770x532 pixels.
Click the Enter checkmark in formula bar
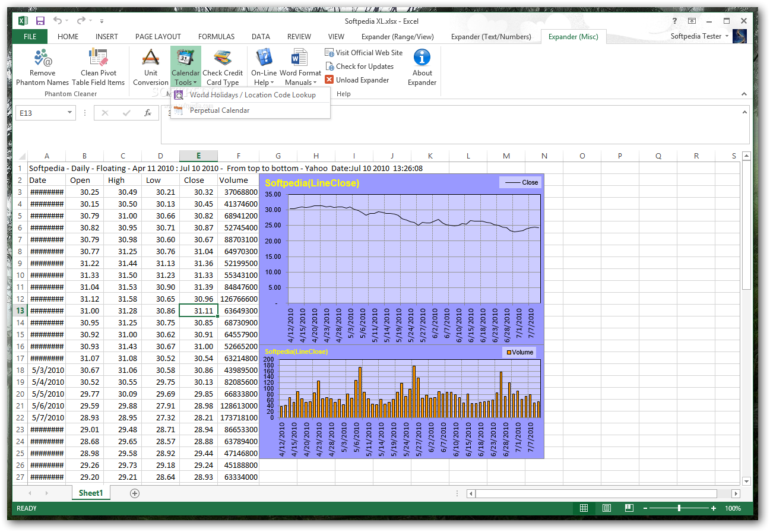126,113
